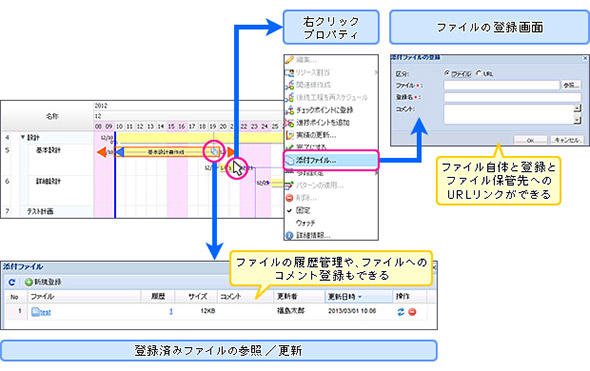This screenshot has height=371, width=590.
Task: Click the コメント column header
Action: pos(245,296)
